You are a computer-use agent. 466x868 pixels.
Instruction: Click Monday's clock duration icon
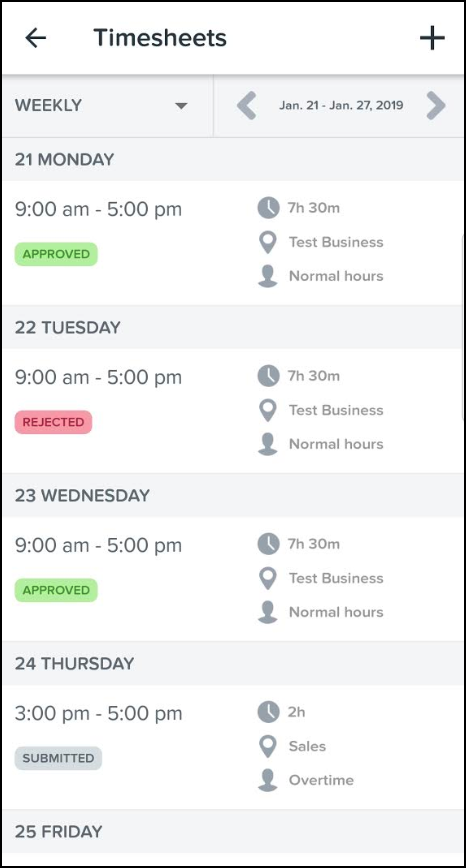click(268, 208)
